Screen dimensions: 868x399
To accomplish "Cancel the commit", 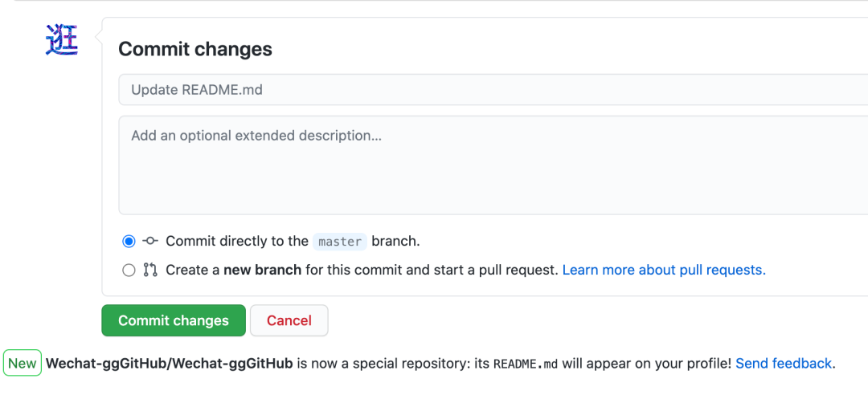I will pyautogui.click(x=289, y=320).
